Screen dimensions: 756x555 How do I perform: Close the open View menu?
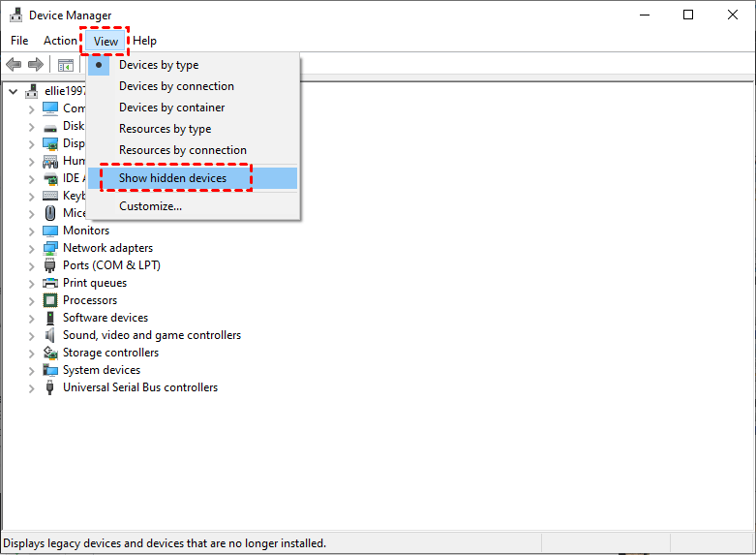[x=106, y=41]
